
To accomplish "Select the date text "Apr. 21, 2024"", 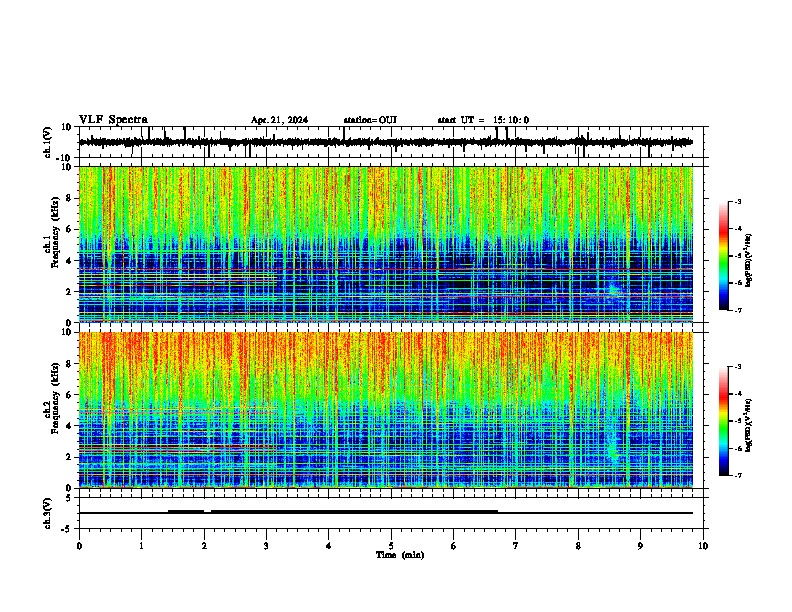I will [279, 120].
